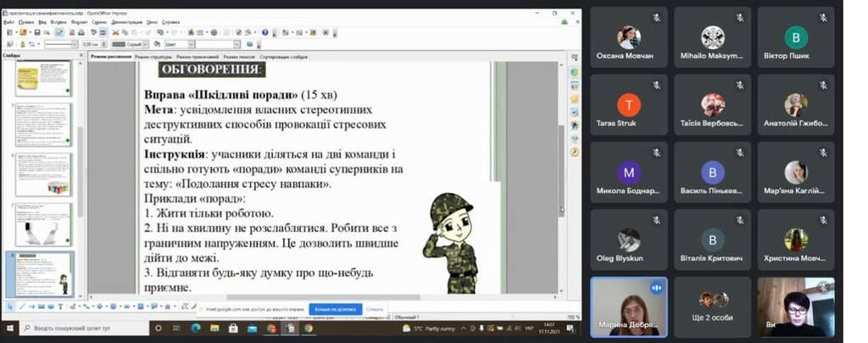Click the Скрыть link in sharing bar

[x=375, y=309]
